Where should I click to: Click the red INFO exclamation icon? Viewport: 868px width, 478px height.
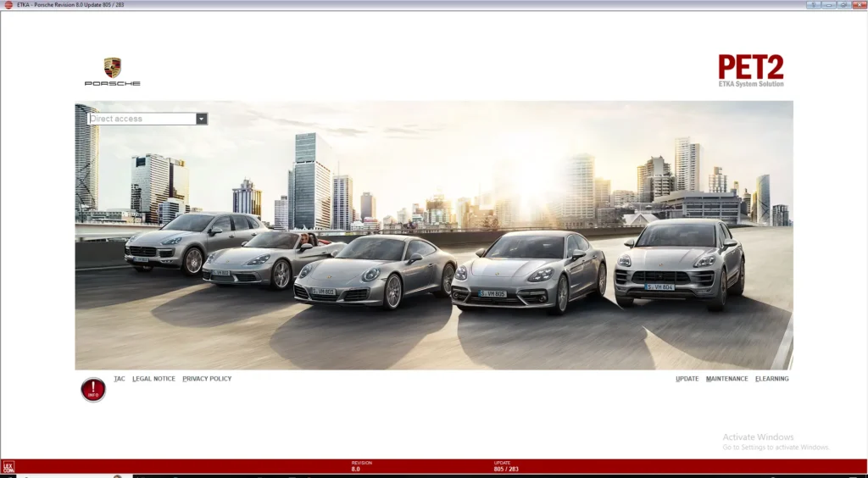click(93, 390)
